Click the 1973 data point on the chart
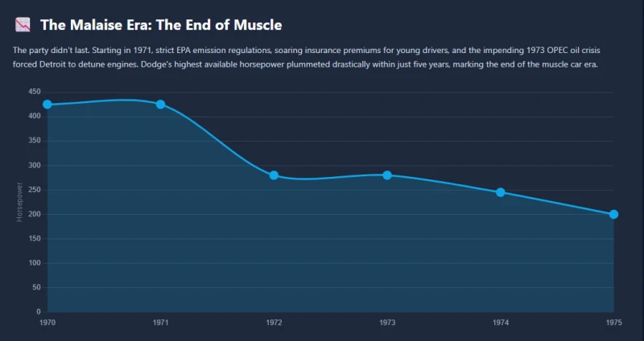Screen dimensions: 644x341 point(387,175)
